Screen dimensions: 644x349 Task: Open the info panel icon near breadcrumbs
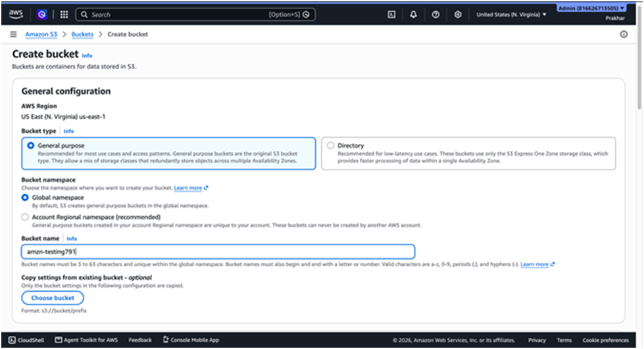click(624, 34)
